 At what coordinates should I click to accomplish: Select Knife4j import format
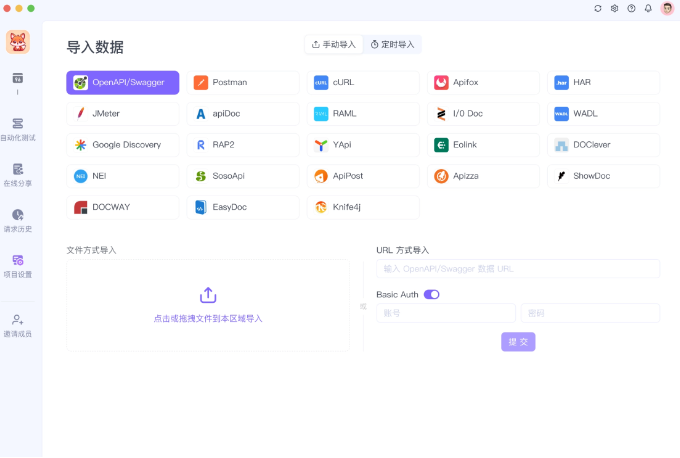pos(363,207)
